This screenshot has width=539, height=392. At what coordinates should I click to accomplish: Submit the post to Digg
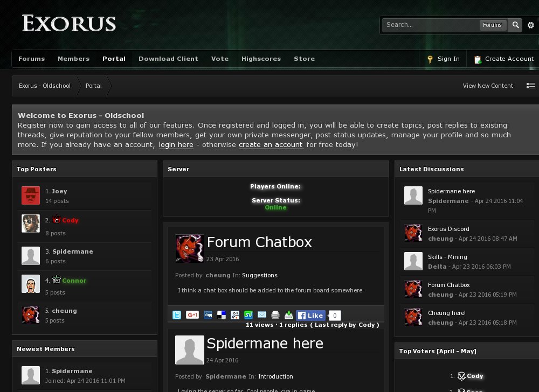click(x=208, y=315)
